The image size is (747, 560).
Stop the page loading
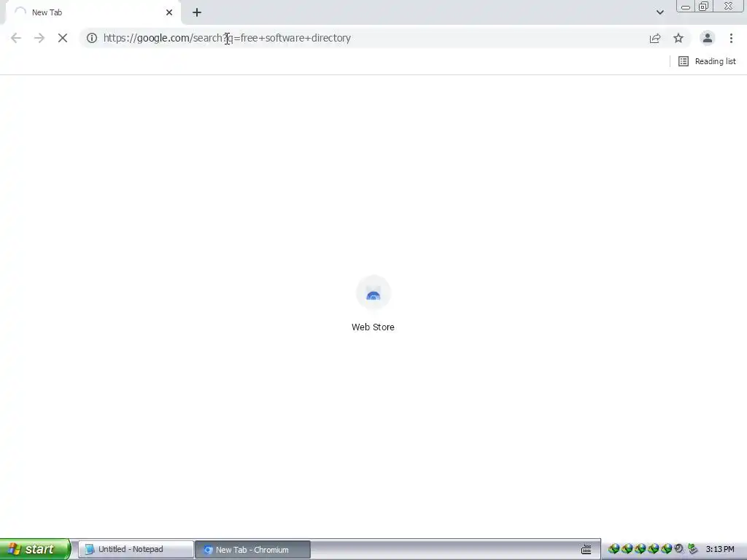(x=63, y=38)
